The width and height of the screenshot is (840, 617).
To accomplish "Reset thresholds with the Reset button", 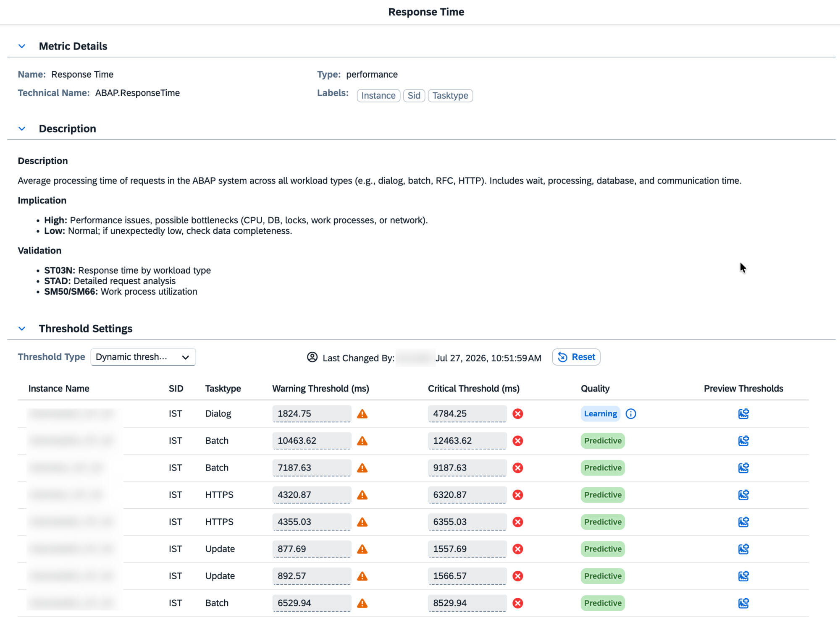I will tap(576, 357).
